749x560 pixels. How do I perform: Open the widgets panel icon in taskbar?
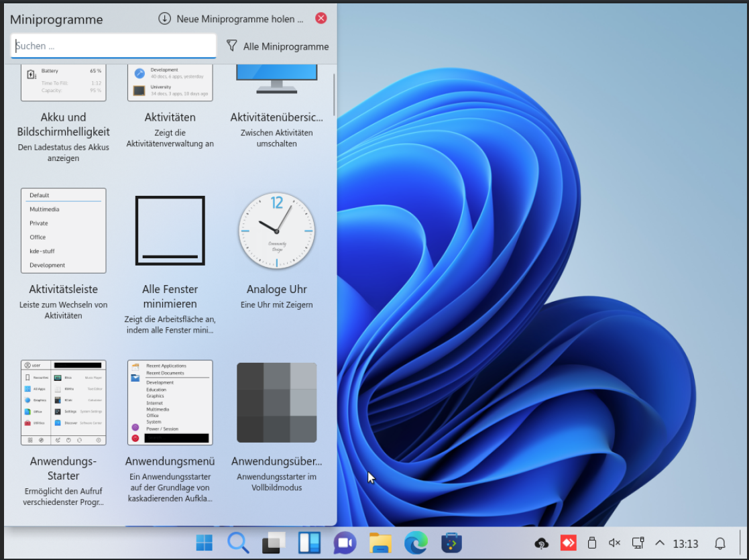click(310, 543)
